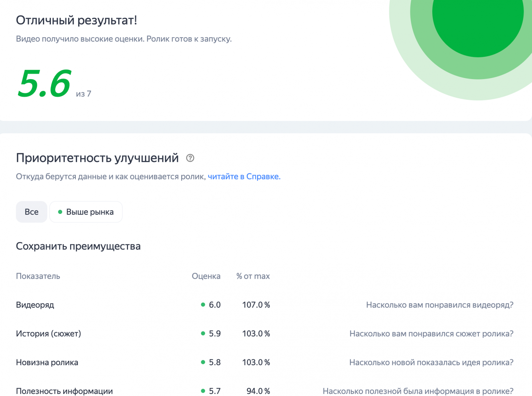Select the Все filter tab

(32, 212)
